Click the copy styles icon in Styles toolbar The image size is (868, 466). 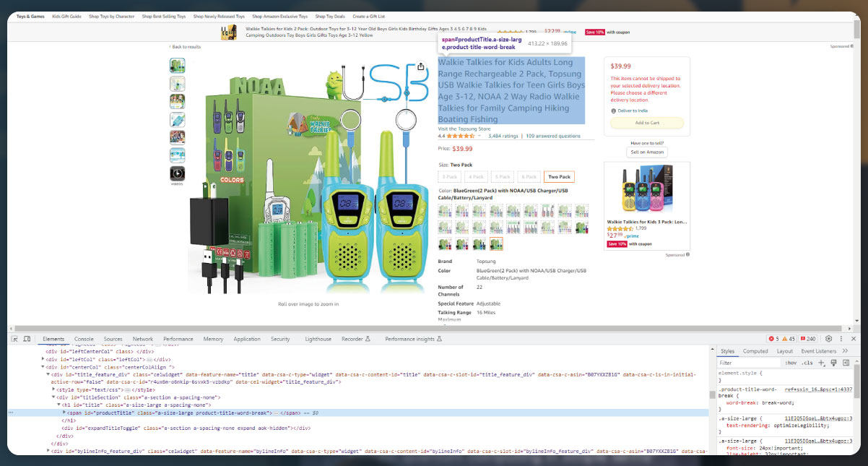tap(833, 363)
